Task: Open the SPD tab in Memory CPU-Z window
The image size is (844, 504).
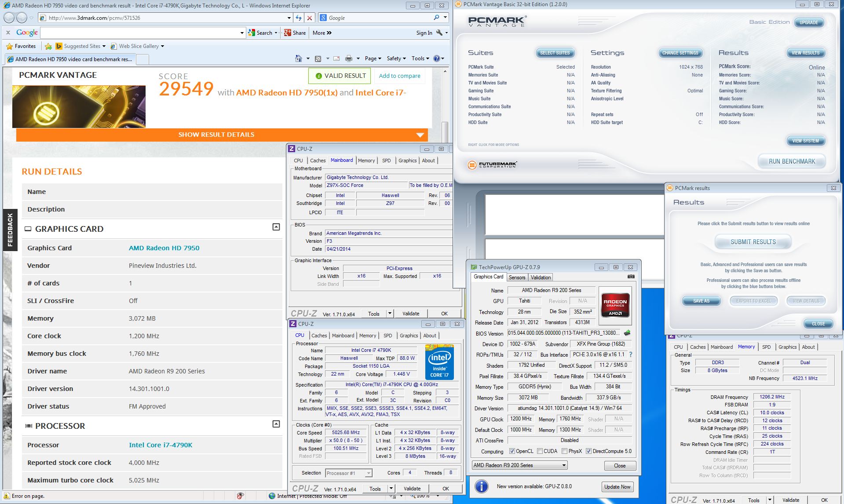Action: pos(766,347)
